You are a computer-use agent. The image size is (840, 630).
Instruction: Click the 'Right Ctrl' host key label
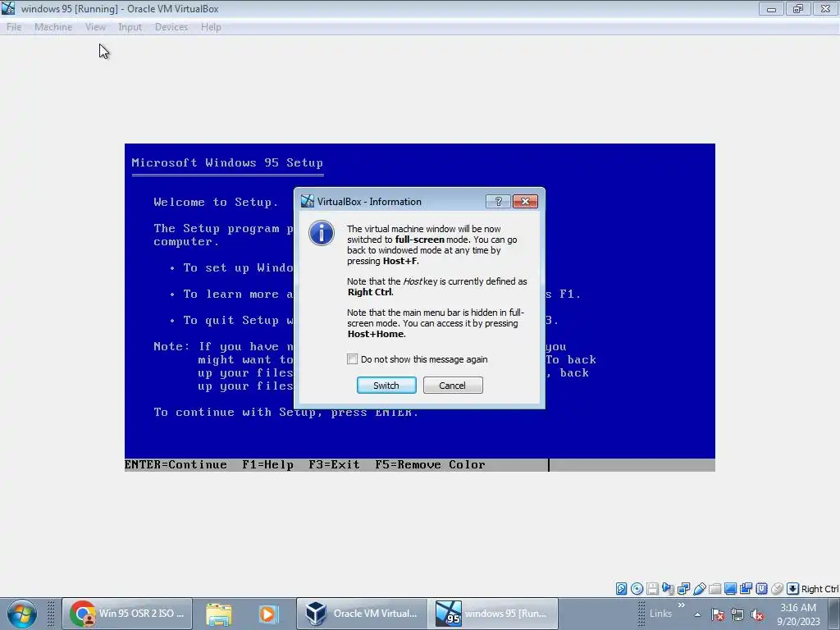[x=820, y=589]
